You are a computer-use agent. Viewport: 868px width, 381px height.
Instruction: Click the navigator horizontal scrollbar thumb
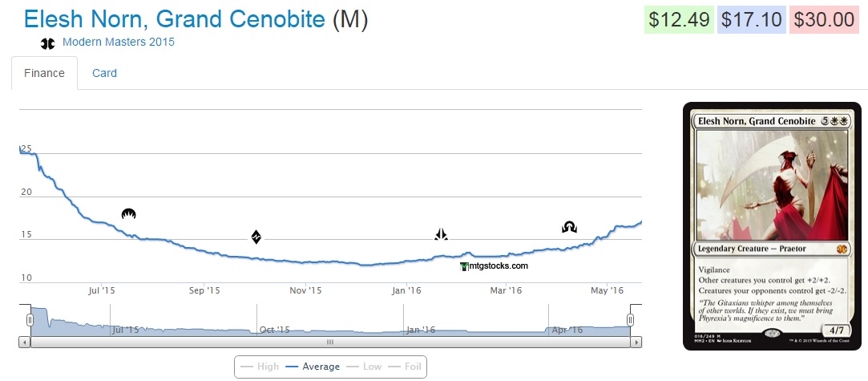click(330, 342)
